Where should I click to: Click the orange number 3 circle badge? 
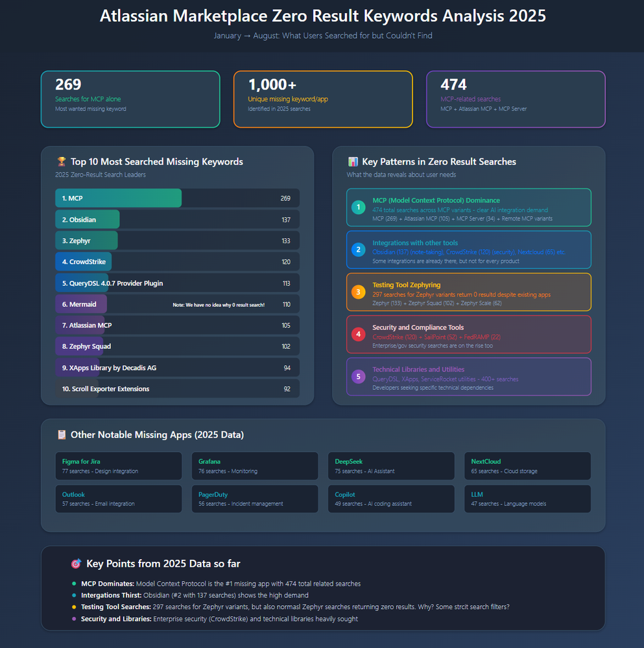(358, 292)
